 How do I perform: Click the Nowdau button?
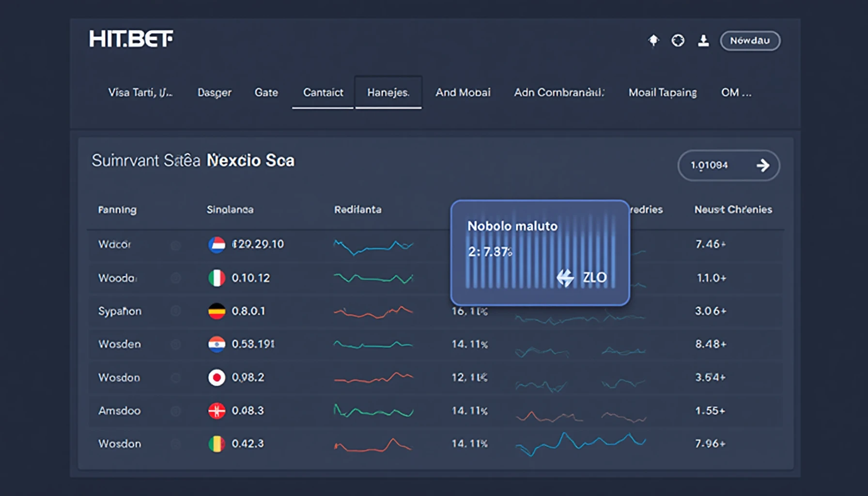[750, 41]
